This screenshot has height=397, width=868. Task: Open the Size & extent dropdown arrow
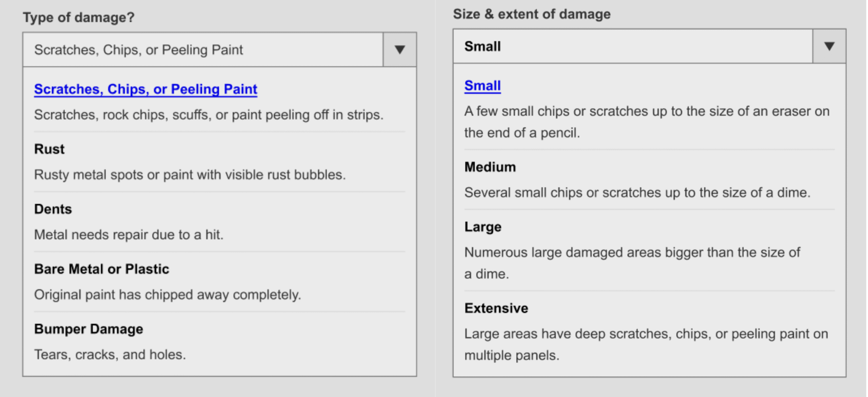829,46
